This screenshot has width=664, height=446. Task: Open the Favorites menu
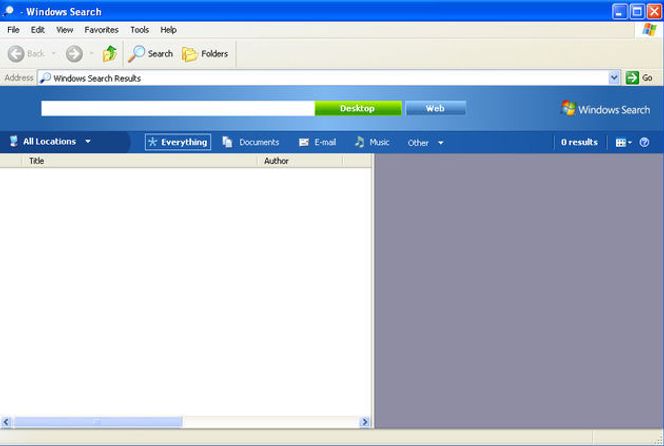101,30
